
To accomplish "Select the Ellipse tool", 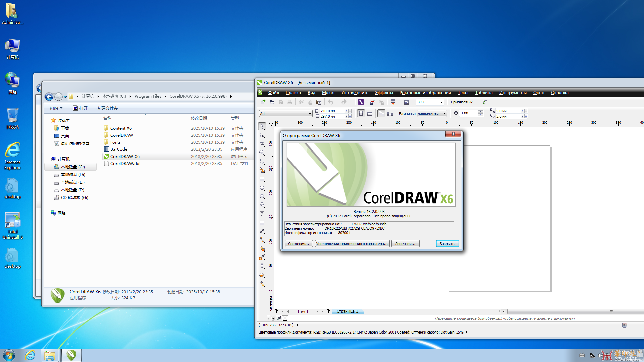I will click(x=262, y=188).
